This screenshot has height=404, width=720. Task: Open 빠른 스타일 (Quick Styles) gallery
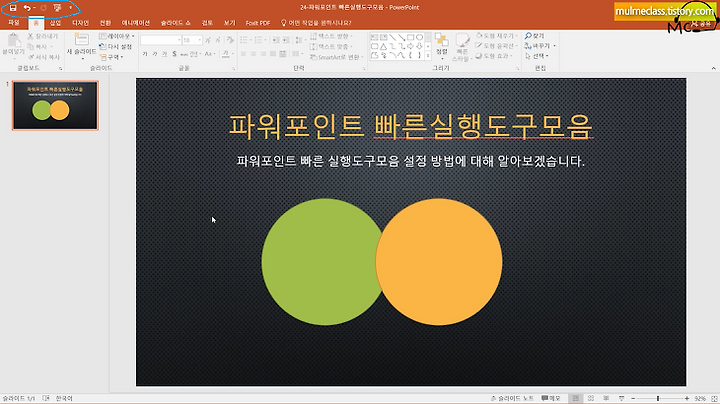click(461, 47)
